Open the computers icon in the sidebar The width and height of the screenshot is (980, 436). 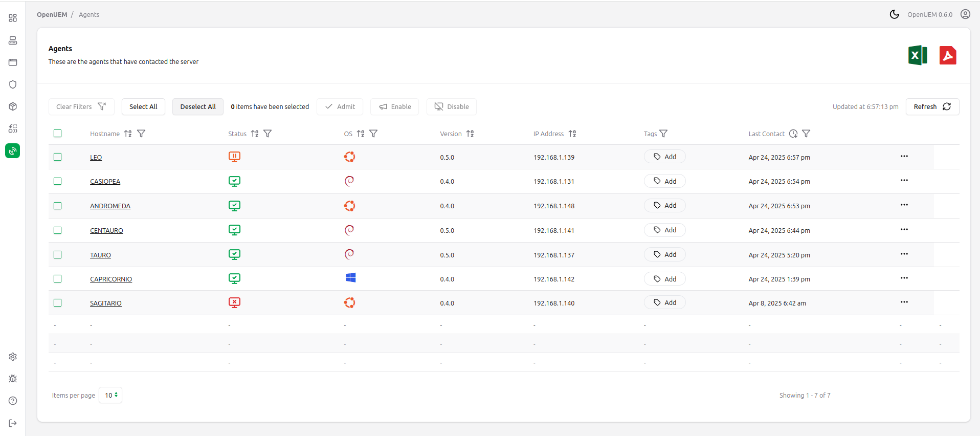coord(13,40)
